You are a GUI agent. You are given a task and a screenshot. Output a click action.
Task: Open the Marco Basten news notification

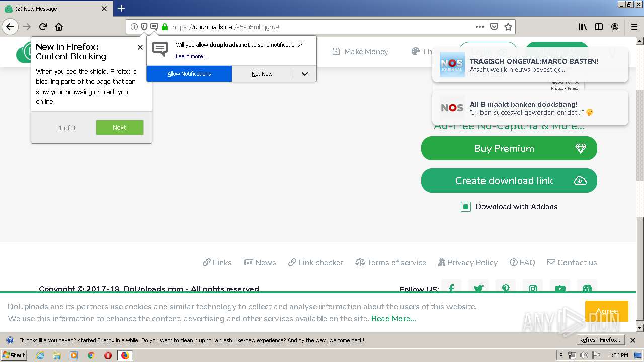click(530, 65)
